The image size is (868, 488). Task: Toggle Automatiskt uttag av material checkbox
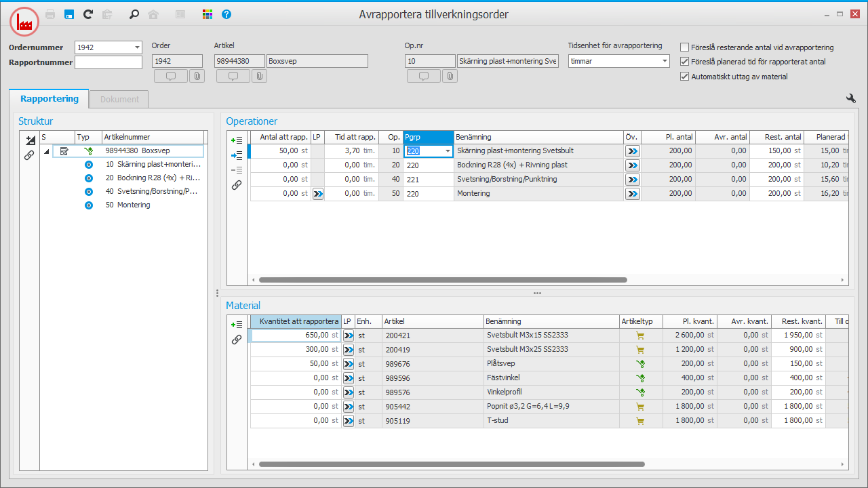point(685,77)
